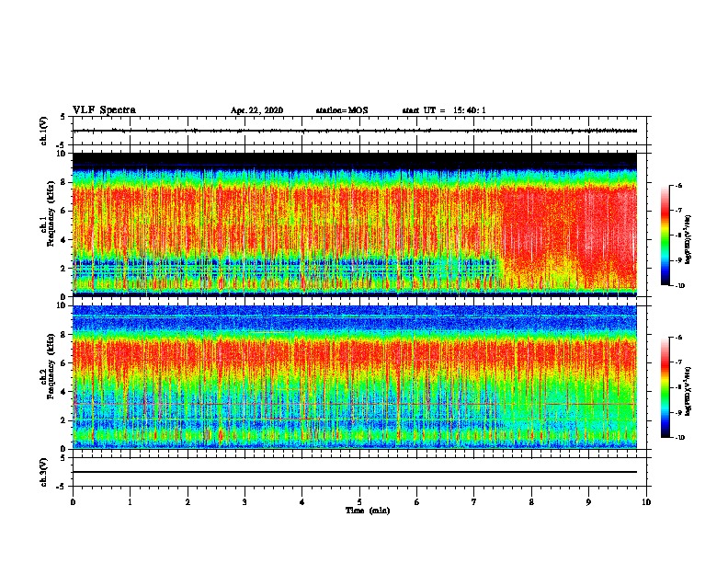This screenshot has height=563, width=728.
Task: Click the time-axis tick label "6"
Action: pyautogui.click(x=417, y=502)
